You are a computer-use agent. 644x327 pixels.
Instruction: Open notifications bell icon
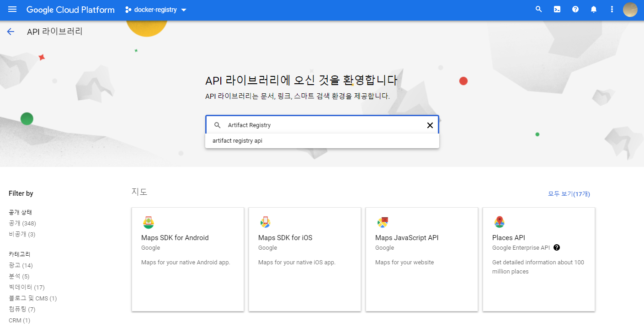coord(594,10)
